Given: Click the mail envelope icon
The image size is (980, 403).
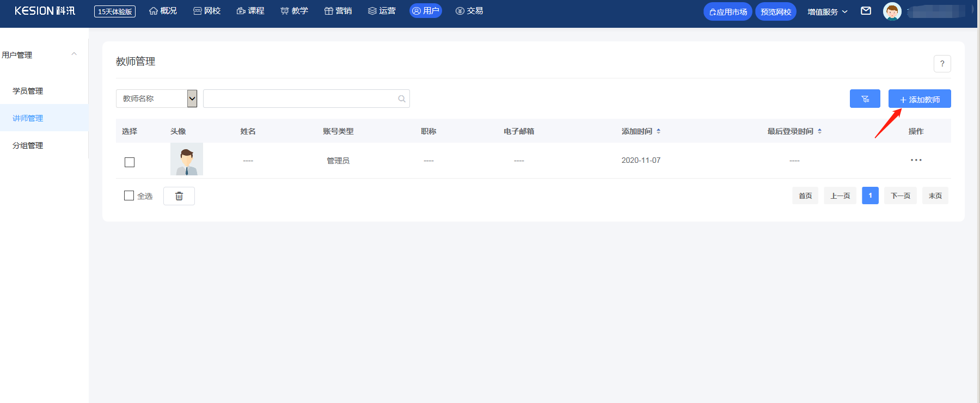Looking at the screenshot, I should click(866, 11).
